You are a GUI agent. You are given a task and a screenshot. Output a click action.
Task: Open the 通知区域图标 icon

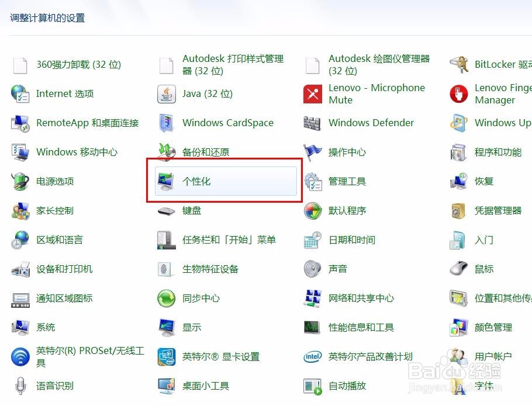click(21, 300)
